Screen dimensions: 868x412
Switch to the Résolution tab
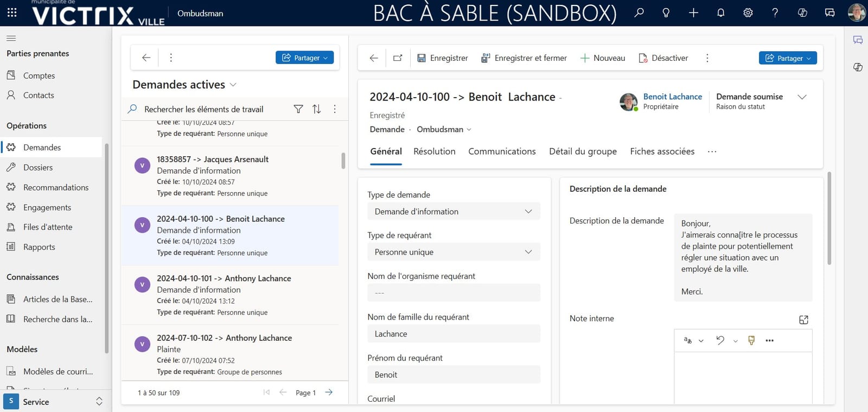[435, 151]
